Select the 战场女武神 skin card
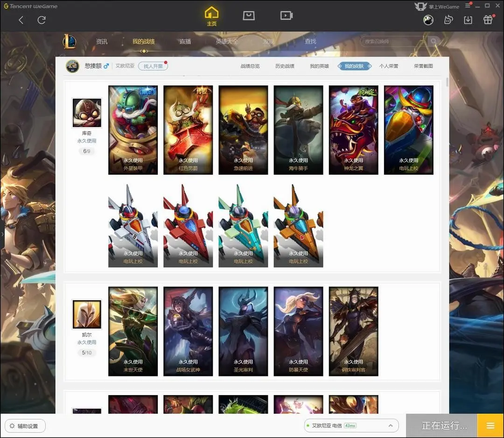Image resolution: width=504 pixels, height=438 pixels. click(x=188, y=331)
